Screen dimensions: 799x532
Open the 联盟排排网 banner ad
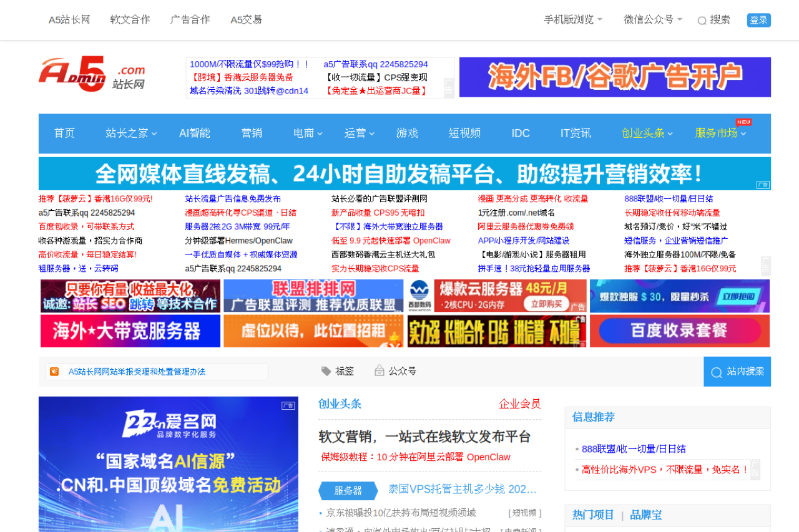click(313, 296)
